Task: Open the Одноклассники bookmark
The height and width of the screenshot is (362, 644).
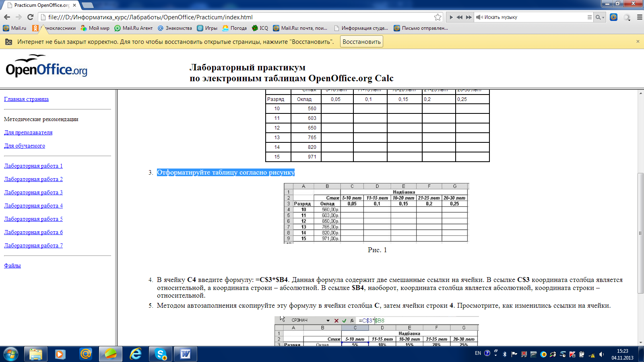Action: [54, 28]
